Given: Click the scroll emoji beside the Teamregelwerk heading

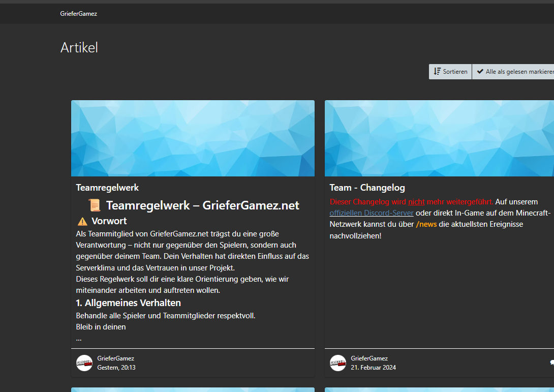Looking at the screenshot, I should pos(95,205).
